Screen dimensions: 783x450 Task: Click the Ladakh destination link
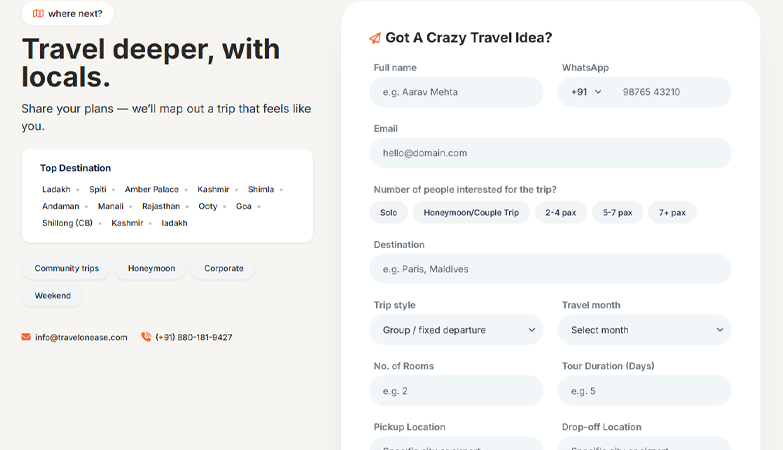coord(56,189)
